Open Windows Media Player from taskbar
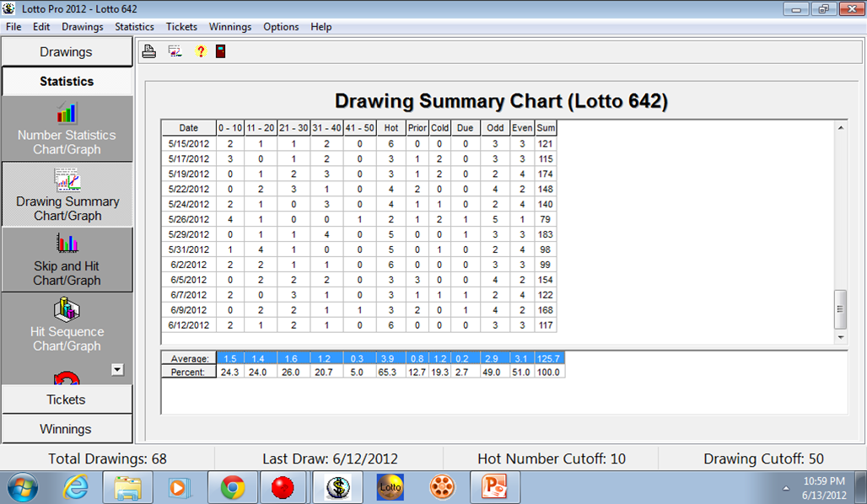Viewport: 867px width, 504px height. click(x=178, y=488)
